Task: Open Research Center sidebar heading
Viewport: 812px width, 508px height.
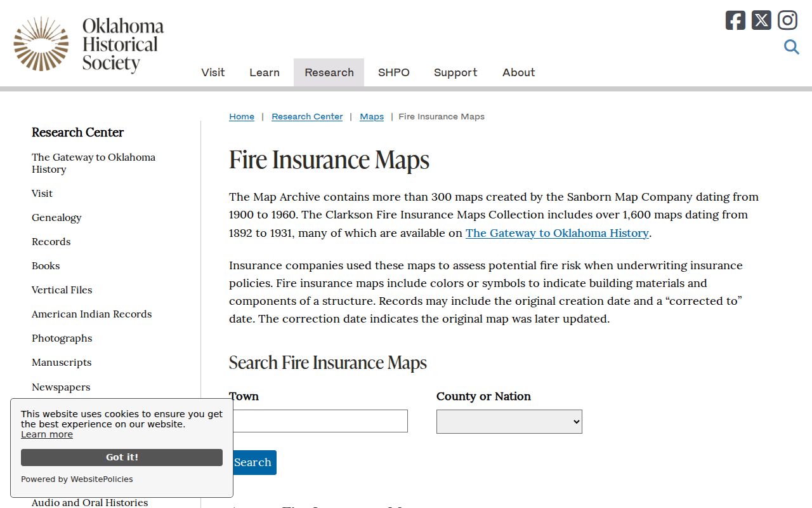Action: 77,132
